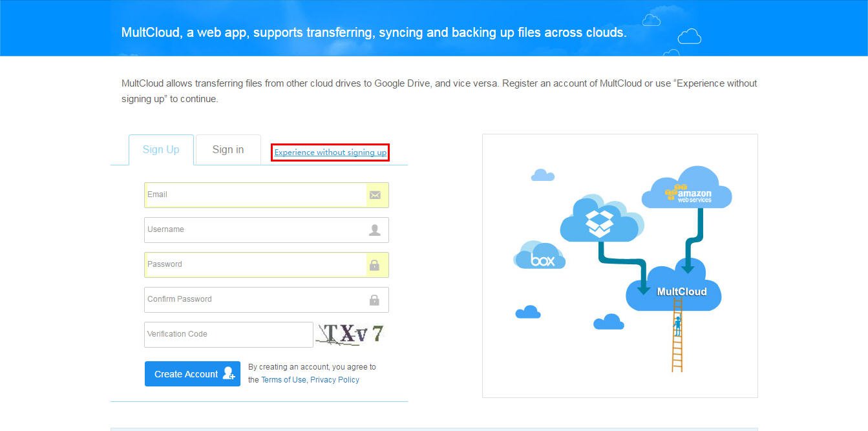Click the padlock icon in Confirm Password field
The image size is (868, 431).
point(374,300)
